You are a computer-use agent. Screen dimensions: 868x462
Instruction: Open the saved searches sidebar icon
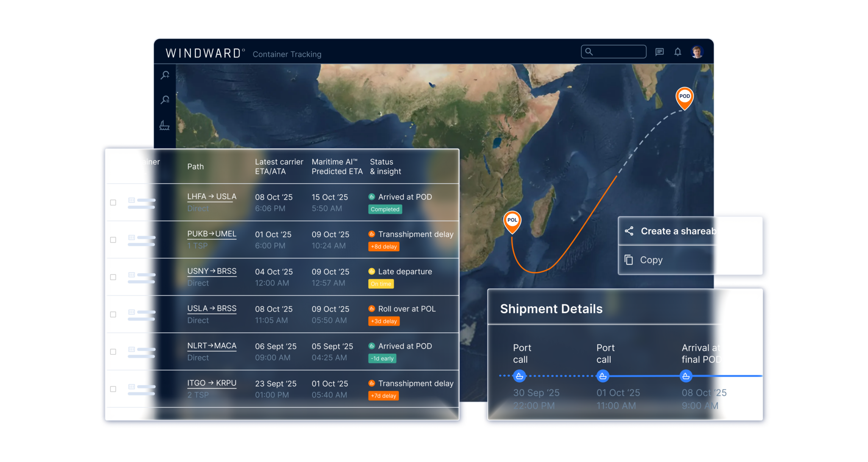coord(165,99)
